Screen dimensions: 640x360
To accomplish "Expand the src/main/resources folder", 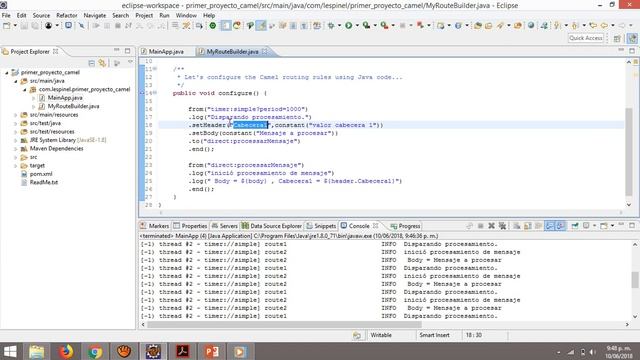I will [x=16, y=115].
